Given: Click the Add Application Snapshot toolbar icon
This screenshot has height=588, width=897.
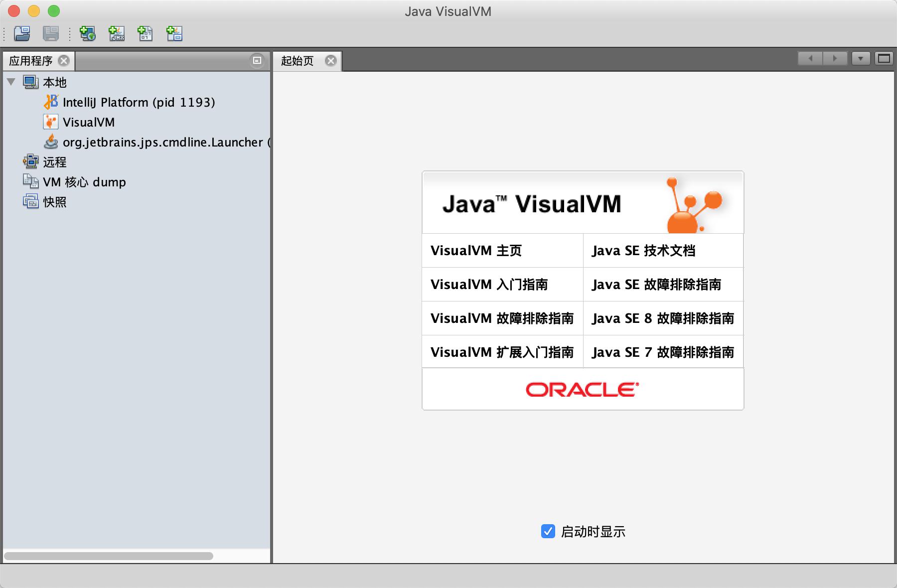Looking at the screenshot, I should point(174,33).
